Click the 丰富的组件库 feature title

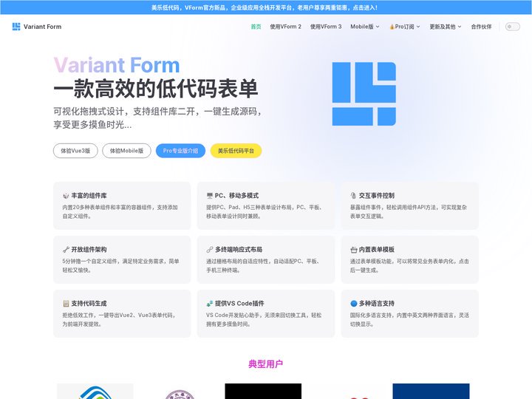pos(89,196)
